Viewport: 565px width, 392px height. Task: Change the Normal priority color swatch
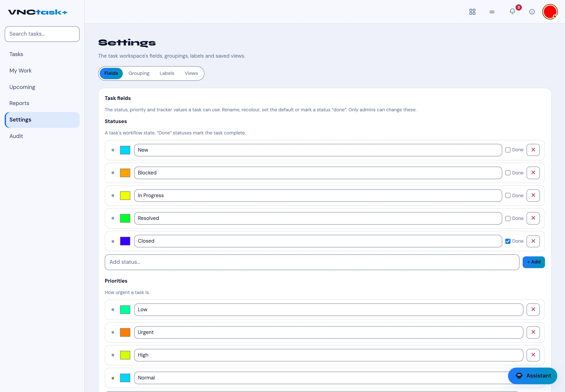125,378
